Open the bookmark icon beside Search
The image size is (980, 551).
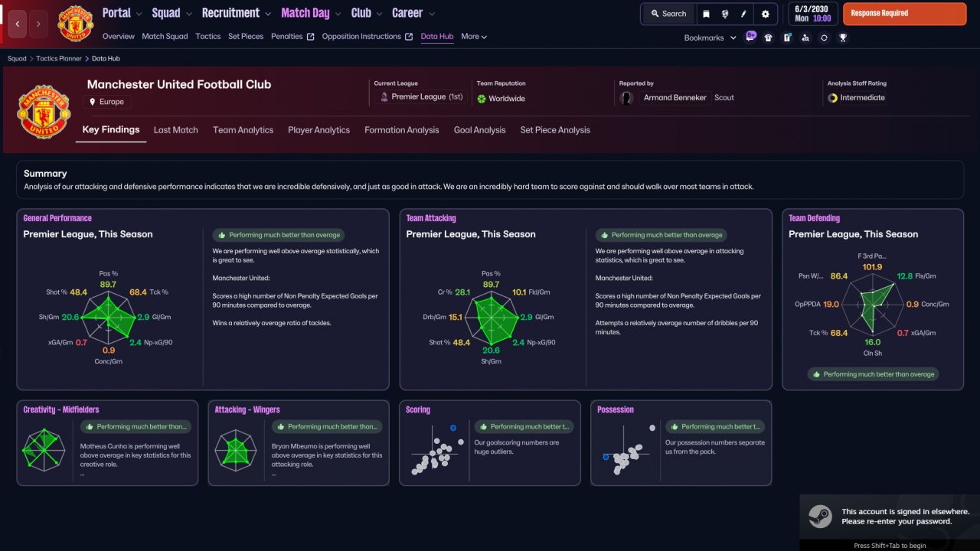(706, 14)
